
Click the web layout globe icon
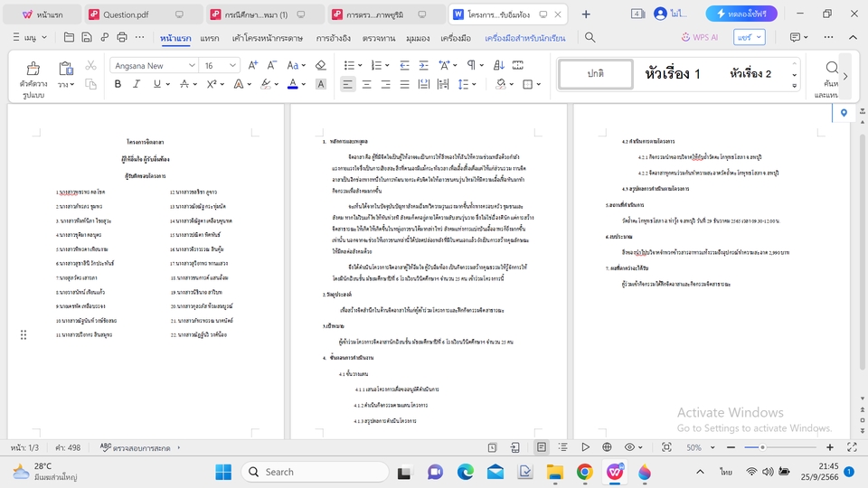click(608, 447)
